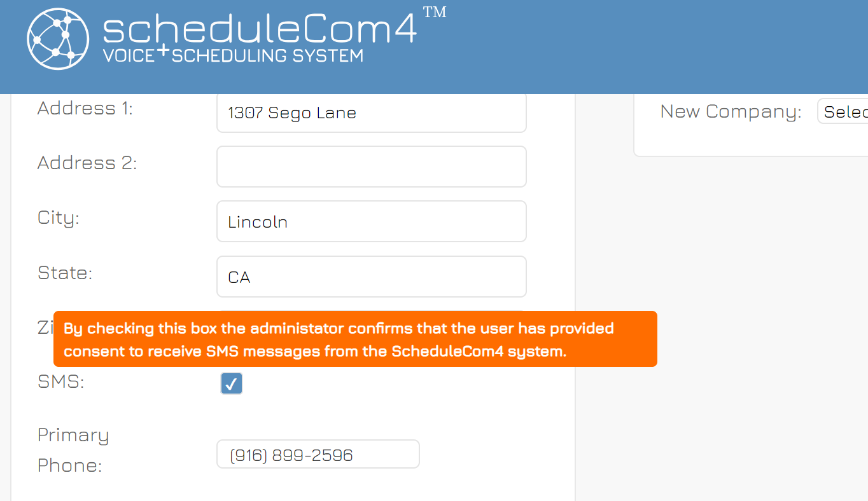Click the partially hidden Zip label
Image resolution: width=868 pixels, height=501 pixels.
click(45, 327)
